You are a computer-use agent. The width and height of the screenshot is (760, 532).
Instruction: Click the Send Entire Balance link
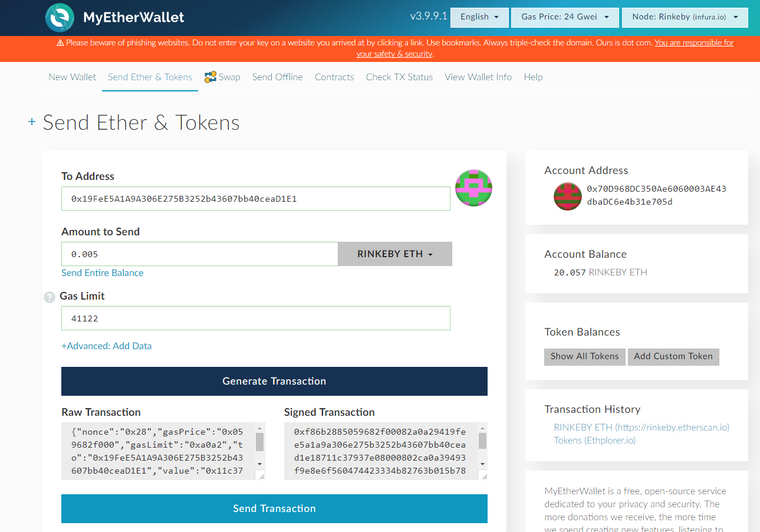click(x=103, y=272)
